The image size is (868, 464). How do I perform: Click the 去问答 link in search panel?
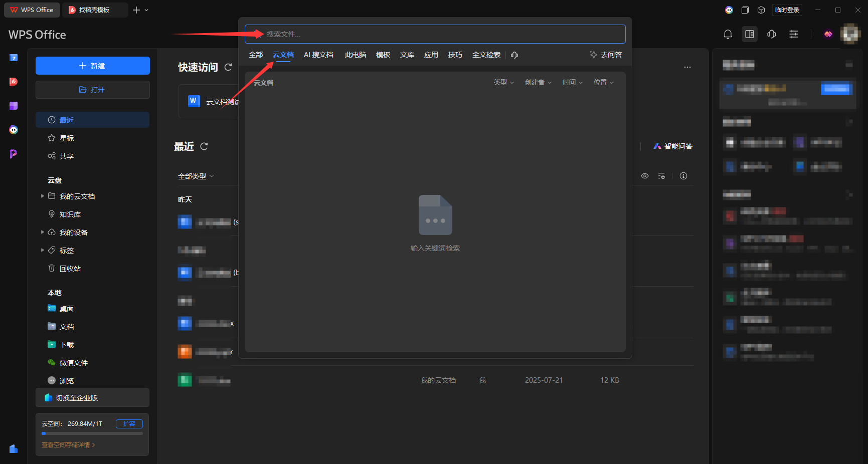(606, 55)
